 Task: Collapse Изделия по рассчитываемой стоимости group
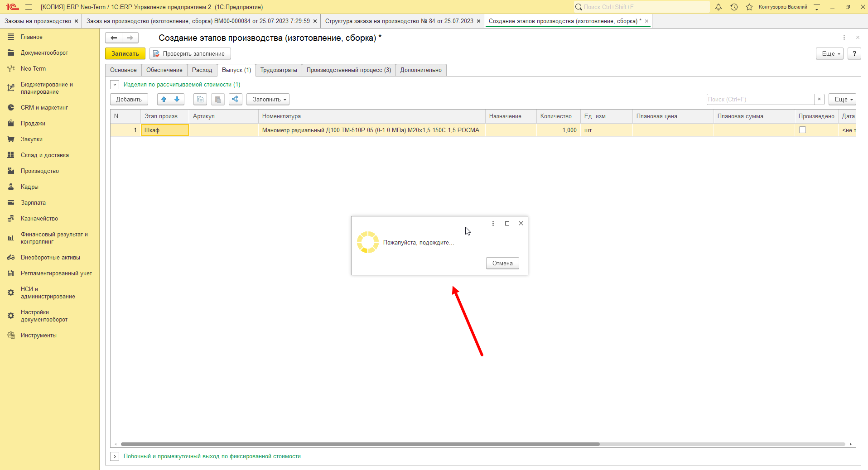tap(115, 85)
